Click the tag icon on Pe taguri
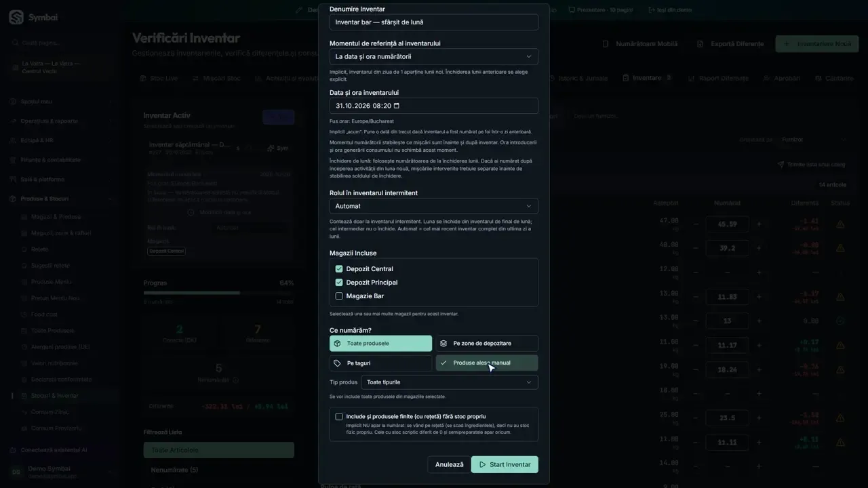Screen dimensions: 868x488 click(x=337, y=363)
